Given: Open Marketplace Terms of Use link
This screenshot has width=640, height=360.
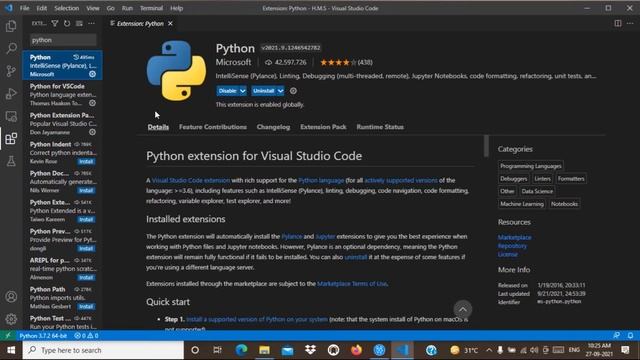Looking at the screenshot, I should [x=352, y=283].
